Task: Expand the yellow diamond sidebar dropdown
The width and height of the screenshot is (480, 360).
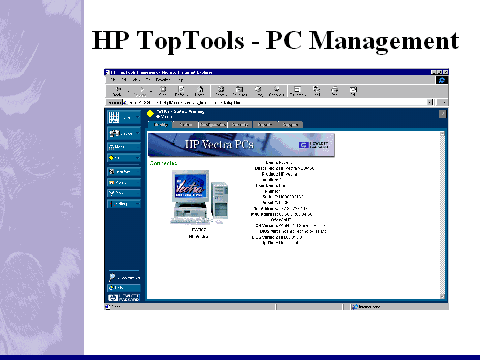Action: coord(137,158)
